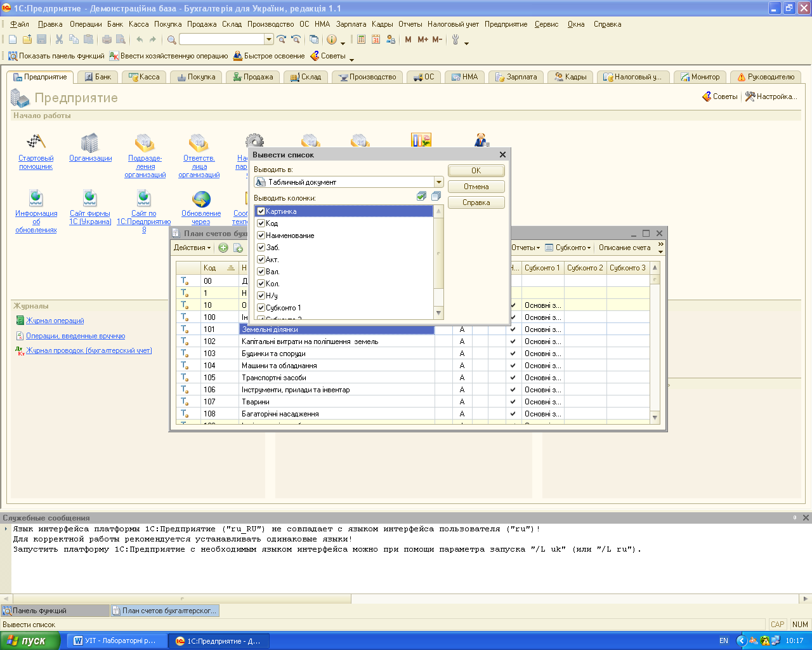This screenshot has height=650, width=812.
Task: Click the Cut scissors toolbar icon
Action: (x=59, y=39)
